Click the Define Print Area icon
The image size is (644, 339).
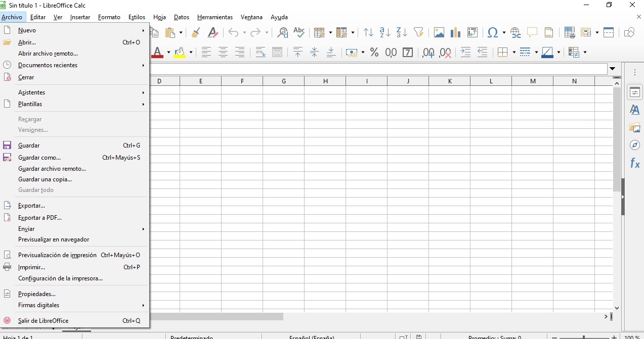coord(570,32)
